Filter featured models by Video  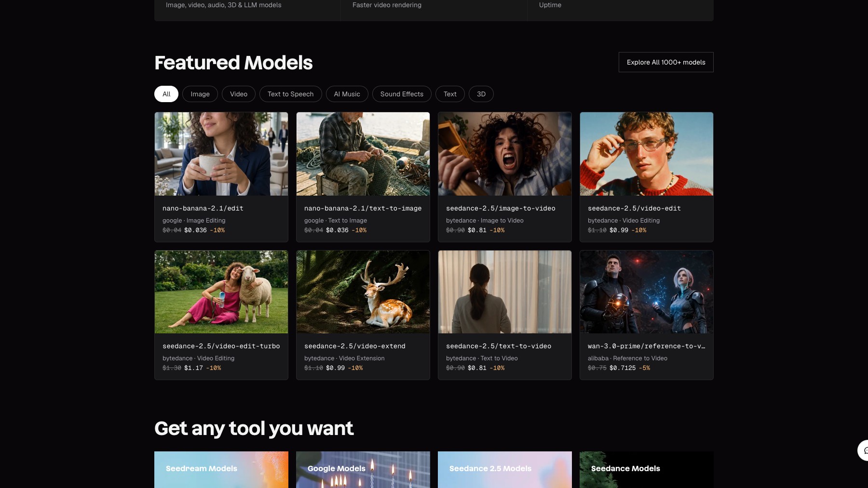239,94
